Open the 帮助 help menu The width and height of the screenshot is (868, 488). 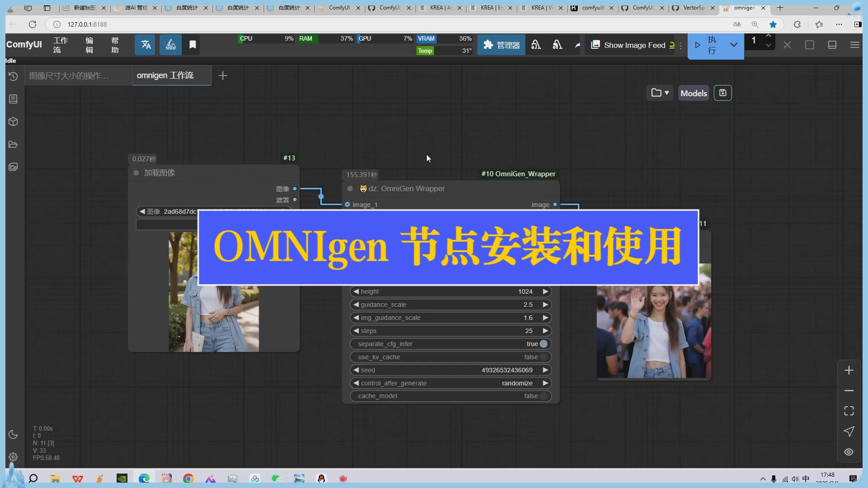pyautogui.click(x=115, y=45)
